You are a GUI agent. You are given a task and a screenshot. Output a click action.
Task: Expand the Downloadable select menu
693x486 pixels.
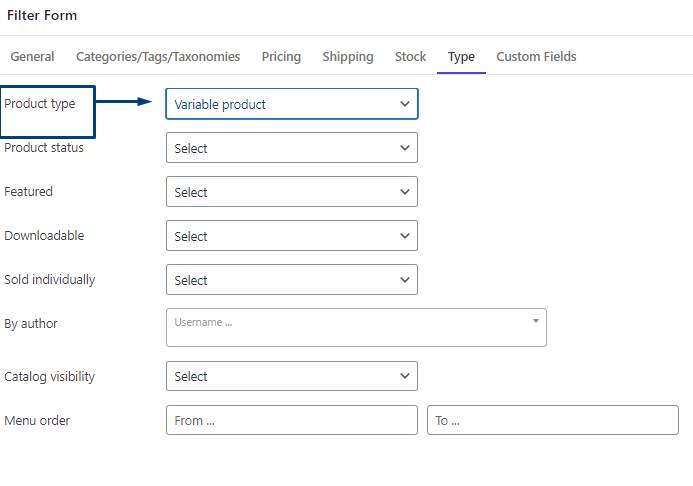point(292,235)
